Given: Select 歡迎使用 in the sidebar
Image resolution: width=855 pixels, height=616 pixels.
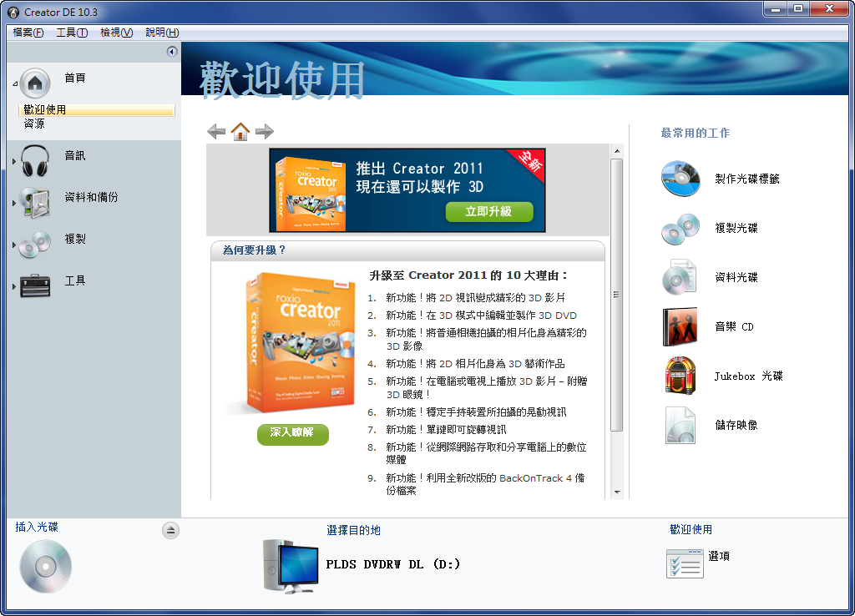Looking at the screenshot, I should (x=97, y=110).
